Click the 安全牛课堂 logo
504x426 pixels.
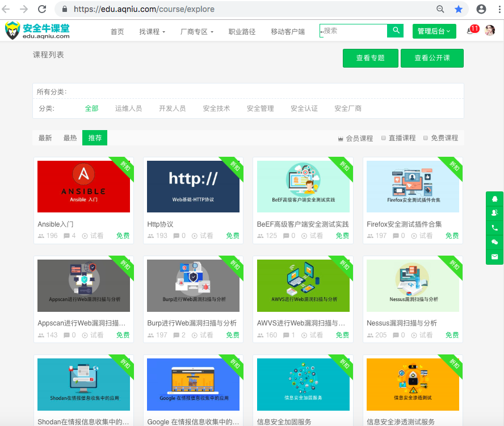click(x=37, y=31)
